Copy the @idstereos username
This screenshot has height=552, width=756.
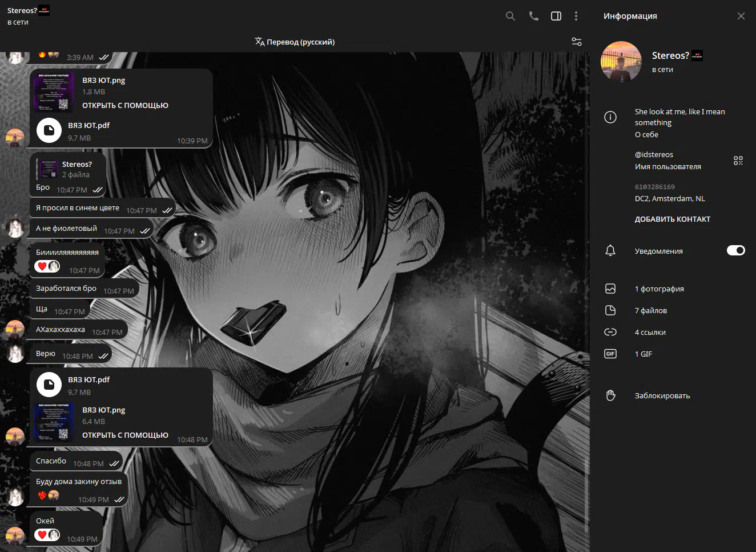click(x=654, y=154)
